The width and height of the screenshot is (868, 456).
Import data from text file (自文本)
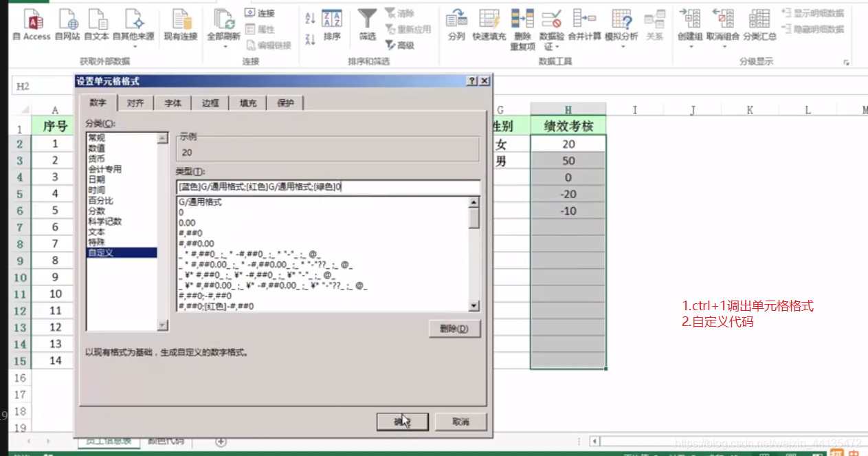pos(96,25)
